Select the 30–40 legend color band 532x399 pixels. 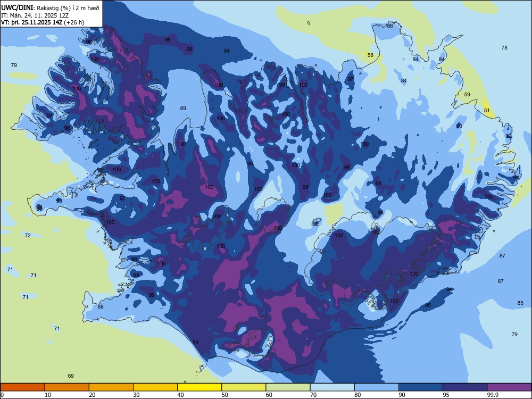tap(155, 387)
